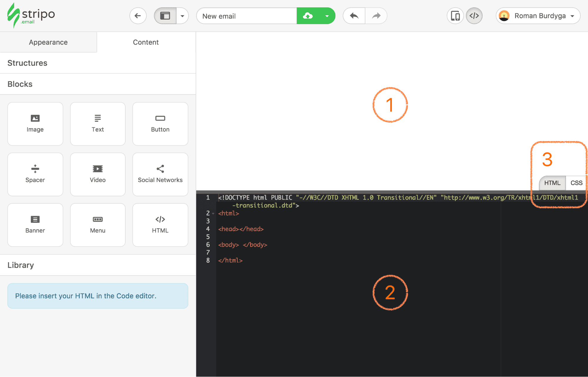Select the Text block

click(97, 124)
